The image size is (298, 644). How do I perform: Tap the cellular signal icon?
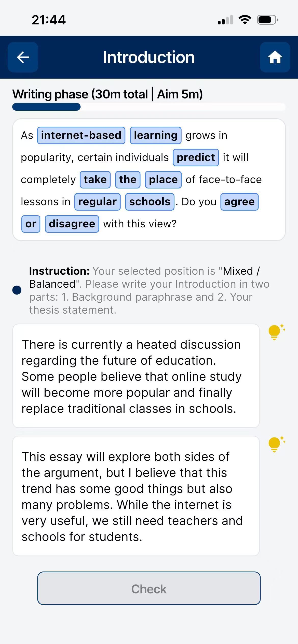pyautogui.click(x=225, y=20)
